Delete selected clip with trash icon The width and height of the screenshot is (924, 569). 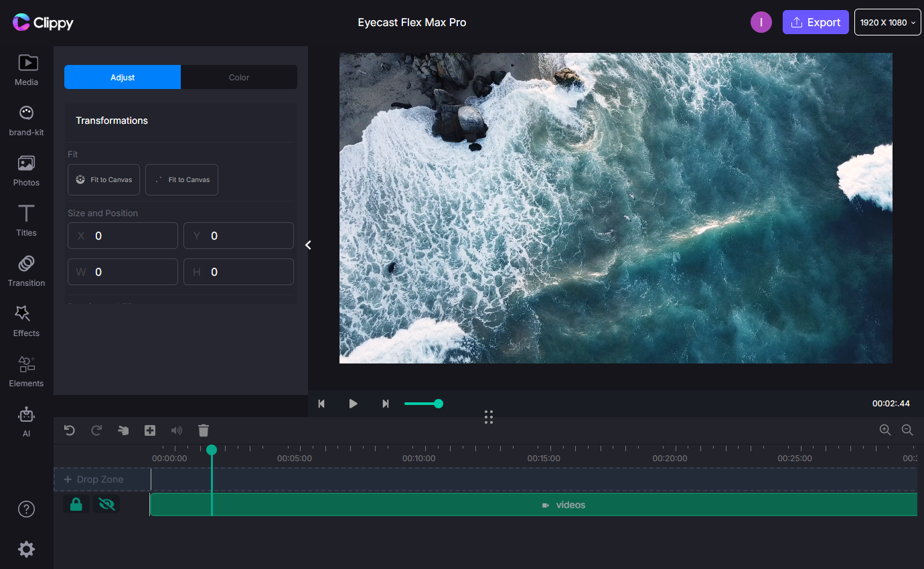click(x=204, y=430)
